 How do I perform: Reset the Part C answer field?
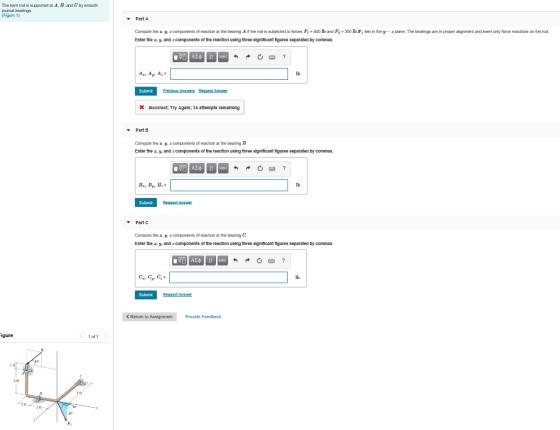(259, 260)
